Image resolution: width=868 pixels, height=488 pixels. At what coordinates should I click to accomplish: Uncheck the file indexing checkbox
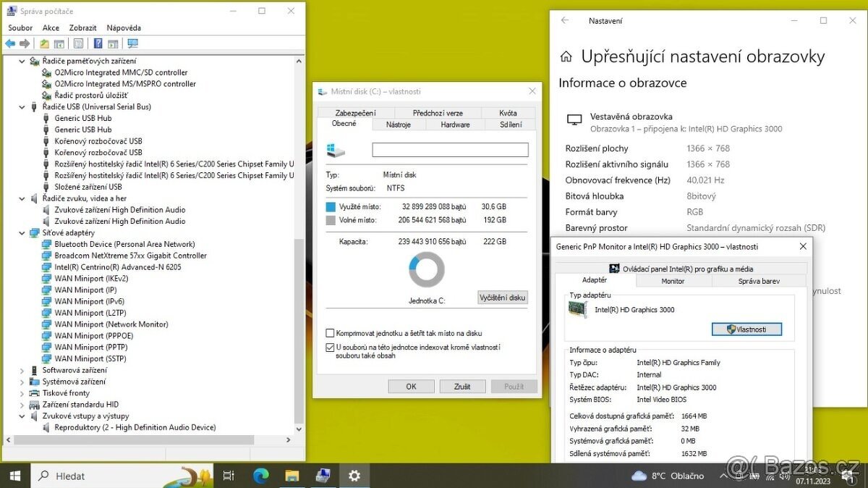(329, 347)
